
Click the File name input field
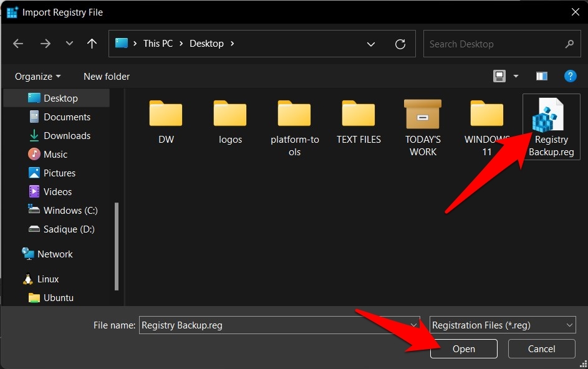(x=279, y=325)
